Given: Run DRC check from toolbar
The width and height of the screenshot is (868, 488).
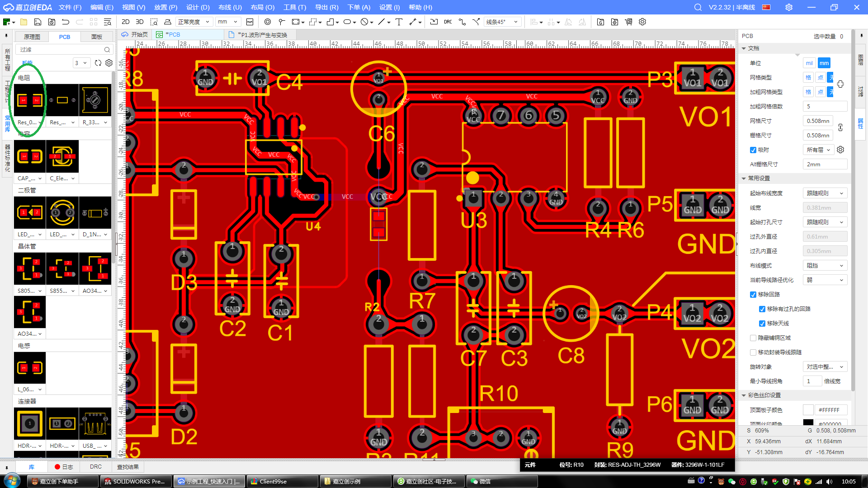Looking at the screenshot, I should click(x=448, y=22).
